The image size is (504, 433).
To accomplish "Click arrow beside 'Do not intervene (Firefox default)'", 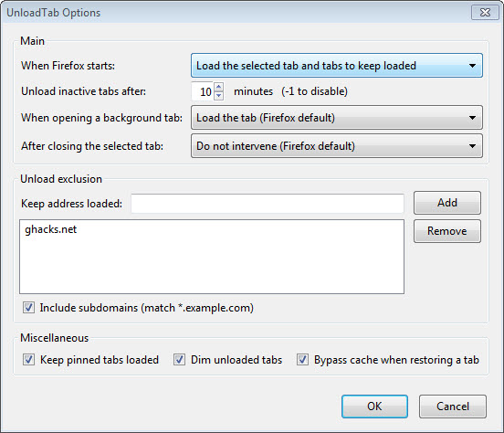I will click(472, 146).
